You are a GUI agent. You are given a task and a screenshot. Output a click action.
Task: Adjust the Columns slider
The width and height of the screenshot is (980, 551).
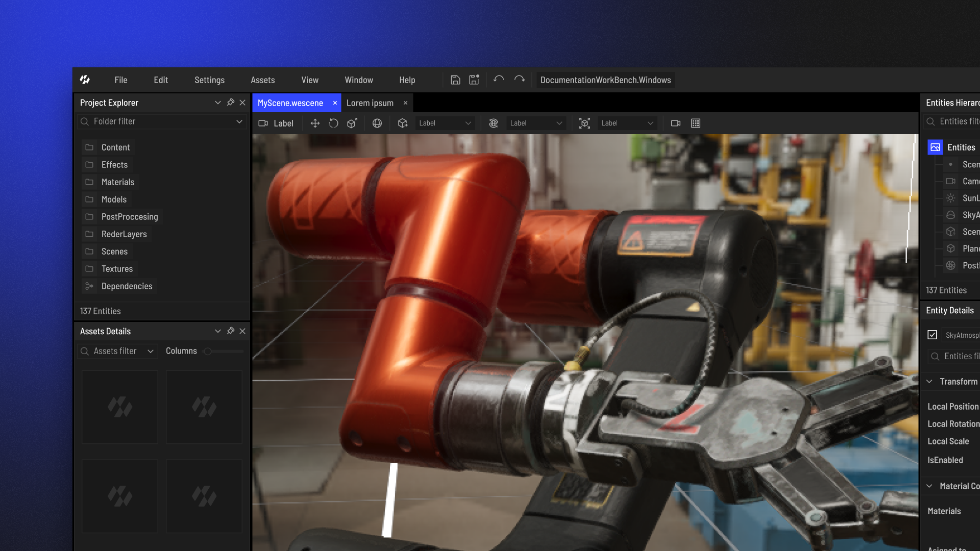click(x=224, y=351)
